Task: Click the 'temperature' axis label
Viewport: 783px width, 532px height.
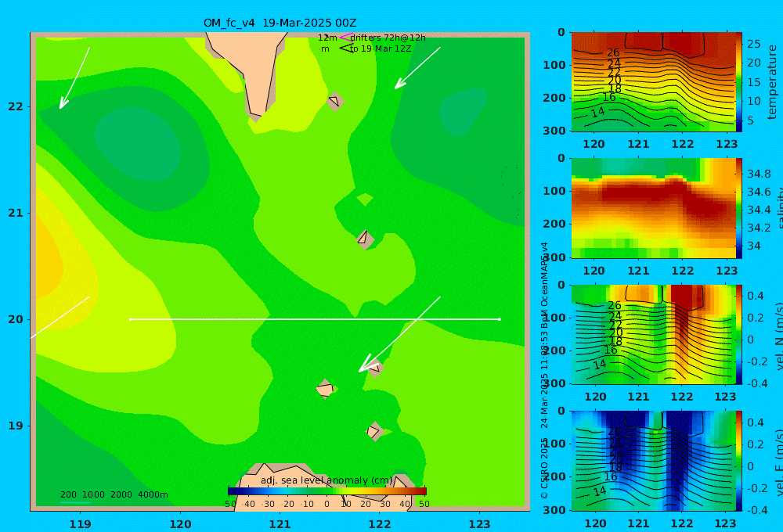Action: coord(772,82)
